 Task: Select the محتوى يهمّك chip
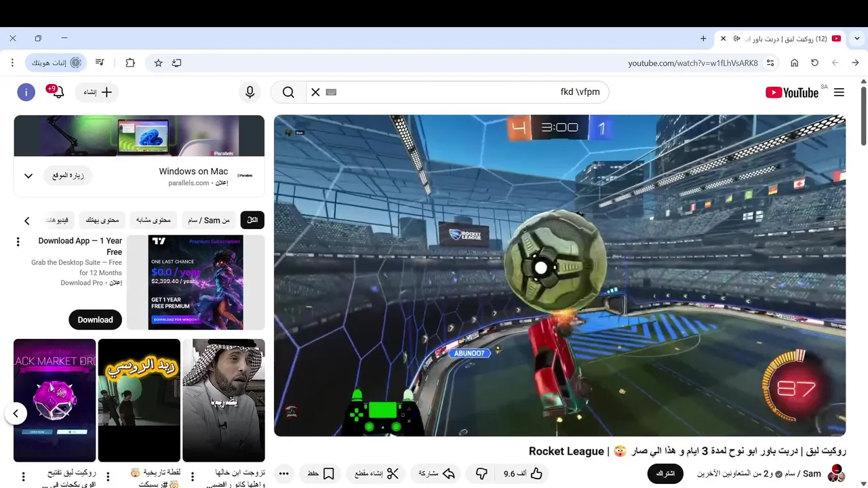pyautogui.click(x=102, y=220)
